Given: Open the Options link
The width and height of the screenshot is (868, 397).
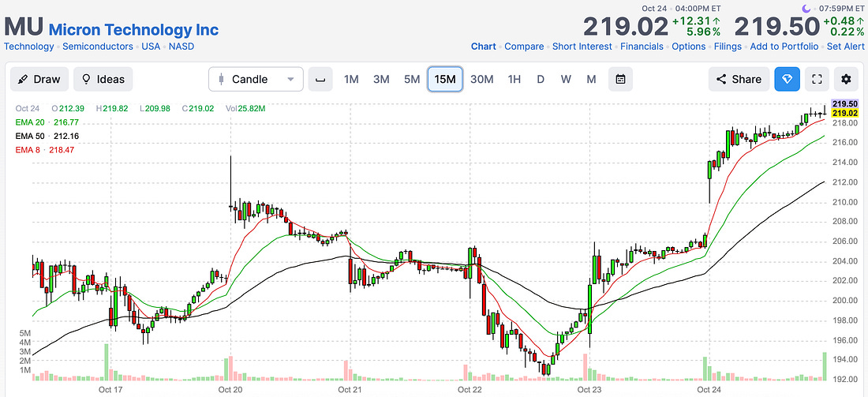Looking at the screenshot, I should click(x=689, y=47).
